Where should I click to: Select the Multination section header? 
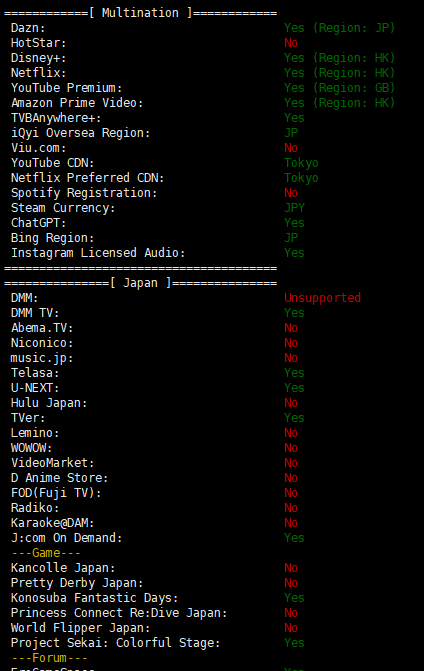pyautogui.click(x=140, y=13)
